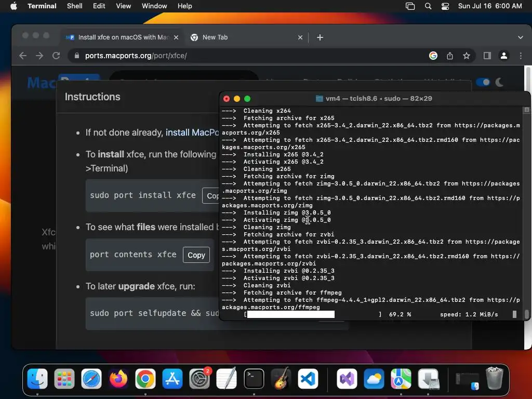Open Terminal from the Dock

click(x=254, y=379)
